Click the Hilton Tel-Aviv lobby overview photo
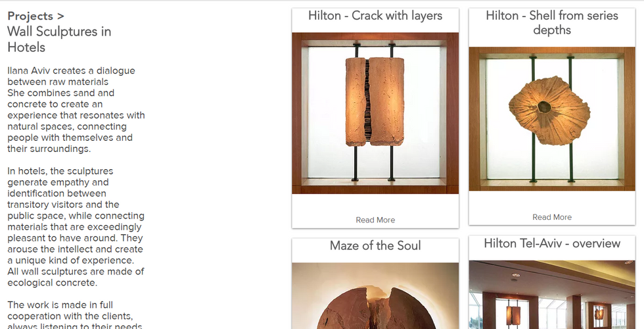The width and height of the screenshot is (644, 329). click(x=551, y=295)
